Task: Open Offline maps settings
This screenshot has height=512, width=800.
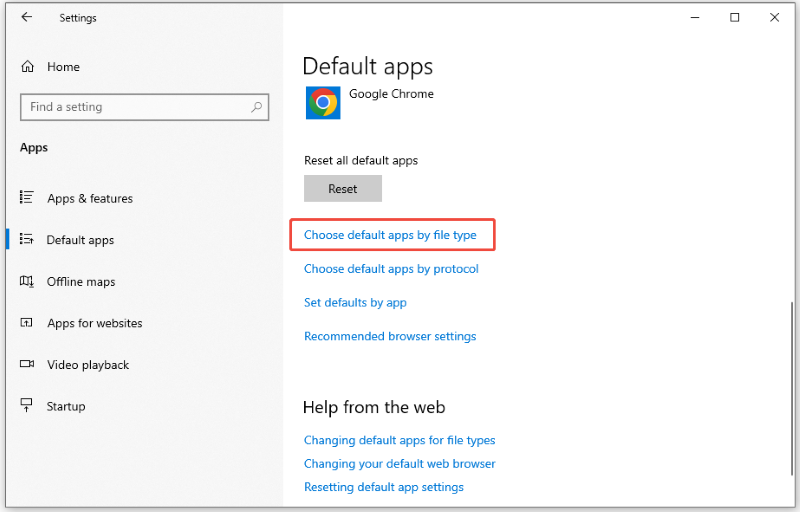Action: click(81, 282)
